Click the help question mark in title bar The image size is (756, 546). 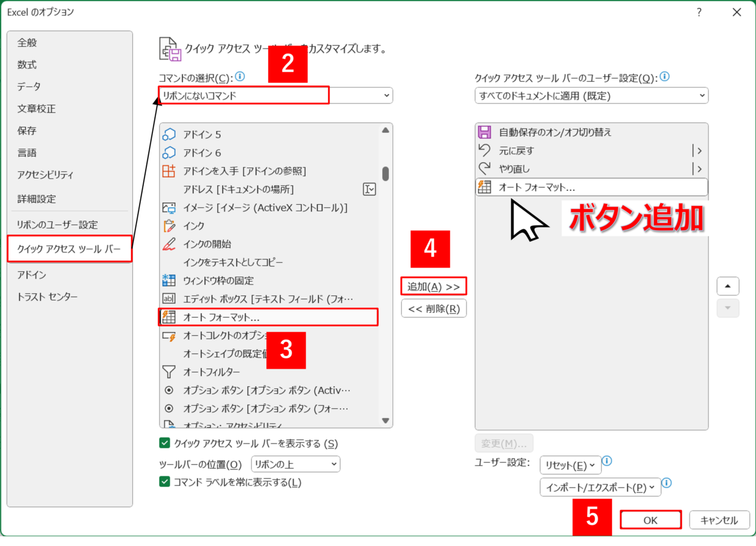click(x=699, y=12)
